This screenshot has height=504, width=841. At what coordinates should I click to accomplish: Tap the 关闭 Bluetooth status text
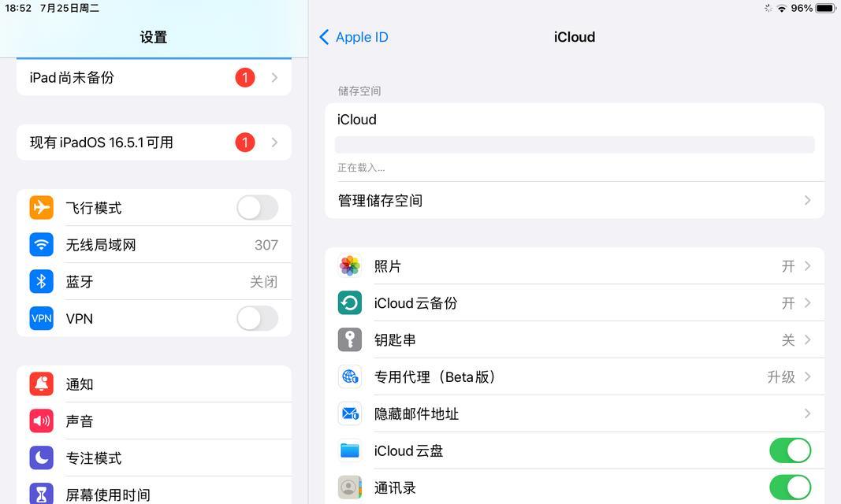(x=264, y=282)
